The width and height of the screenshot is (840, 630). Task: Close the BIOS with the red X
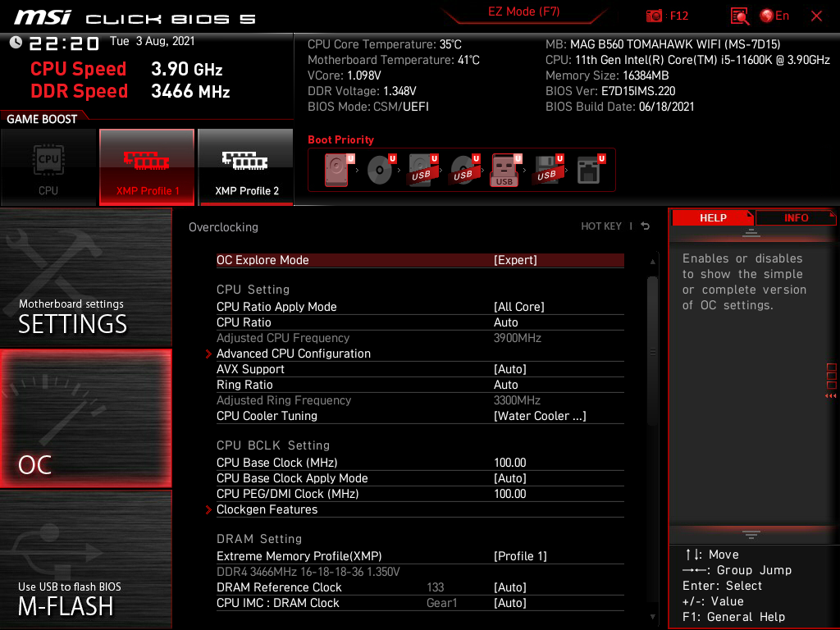click(816, 16)
